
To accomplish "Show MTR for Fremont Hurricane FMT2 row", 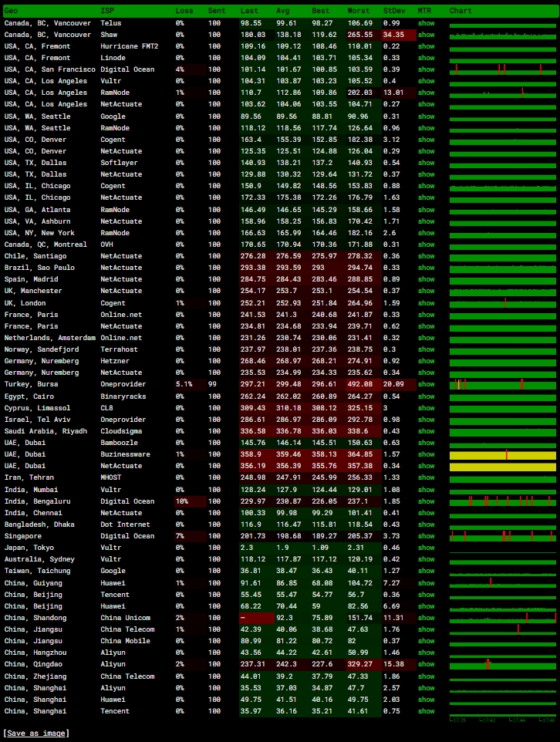I will point(426,46).
